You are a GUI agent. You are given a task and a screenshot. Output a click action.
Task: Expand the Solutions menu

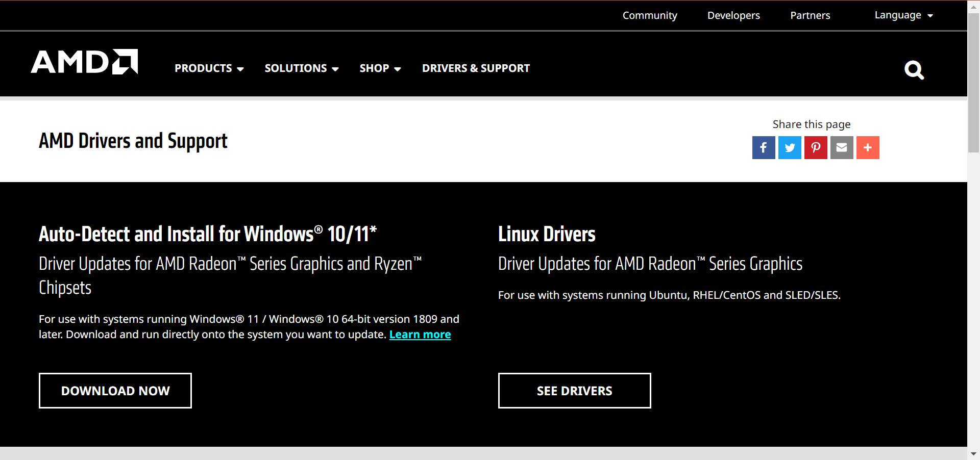(x=302, y=68)
